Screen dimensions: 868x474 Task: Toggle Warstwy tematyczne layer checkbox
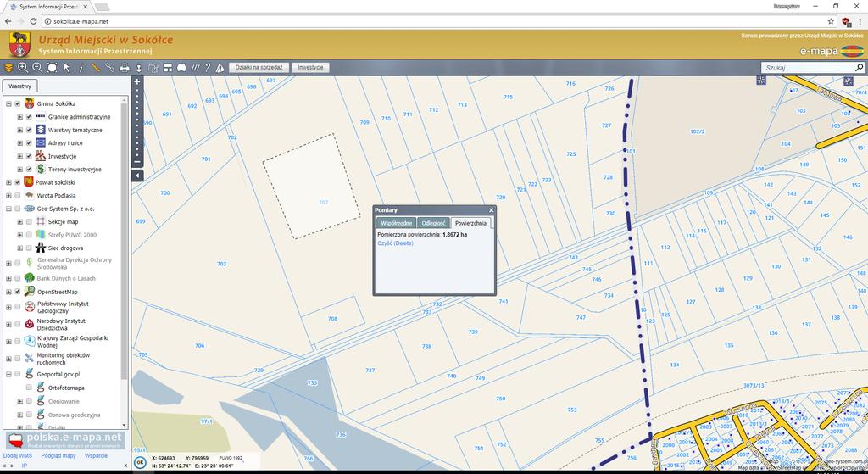29,130
